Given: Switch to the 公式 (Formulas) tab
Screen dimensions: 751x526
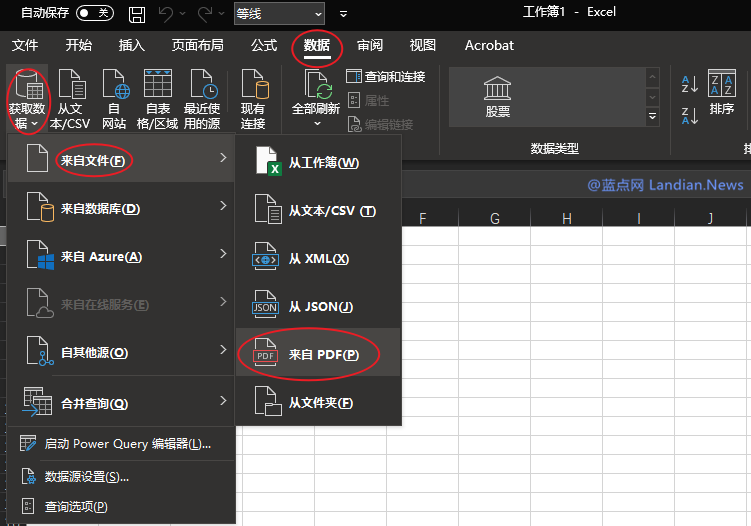Looking at the screenshot, I should point(264,45).
